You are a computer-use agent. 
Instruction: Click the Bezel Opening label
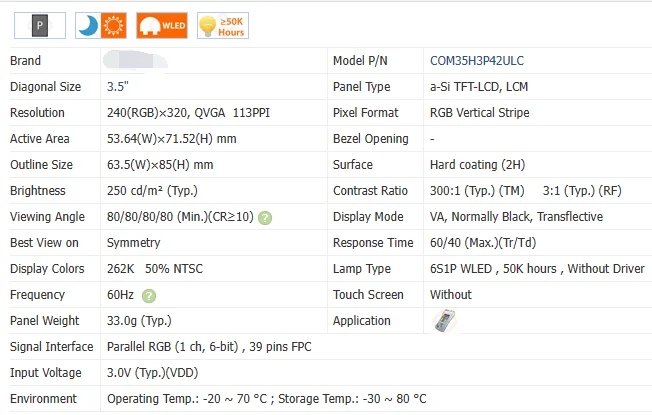370,139
